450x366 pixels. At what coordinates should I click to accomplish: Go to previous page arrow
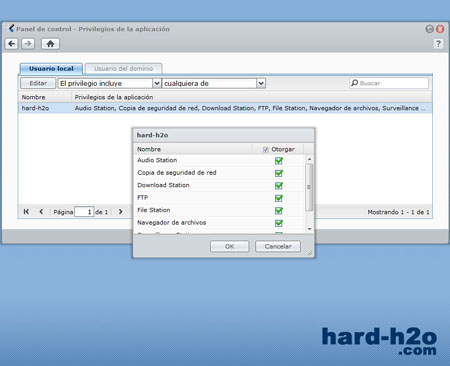click(41, 212)
